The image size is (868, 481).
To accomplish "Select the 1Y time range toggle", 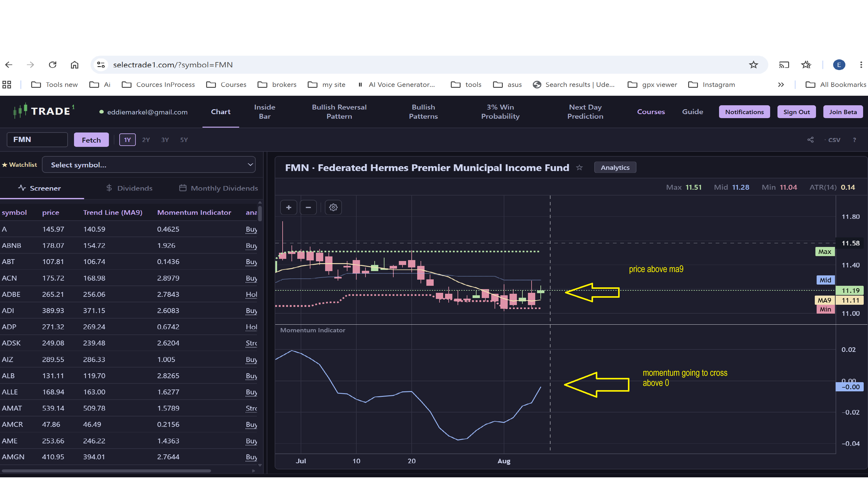I will tap(127, 140).
